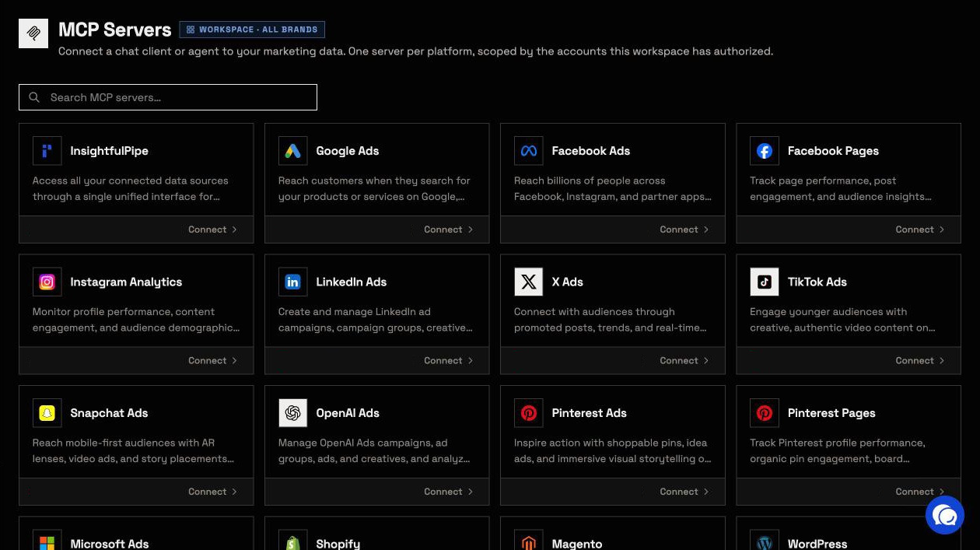This screenshot has width=980, height=550.
Task: Connect the Pinterest Ads server
Action: click(x=684, y=492)
